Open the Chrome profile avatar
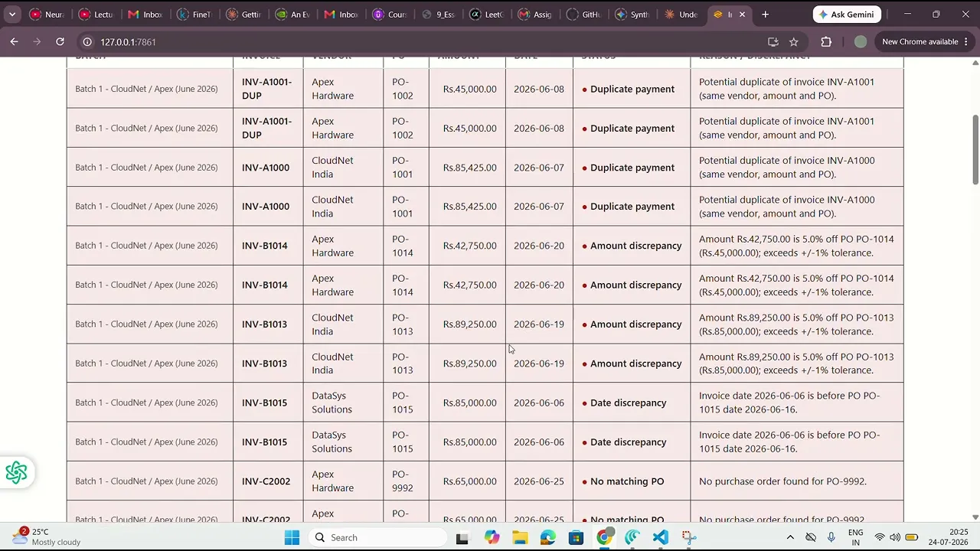Viewport: 980px width, 551px height. pos(861,42)
